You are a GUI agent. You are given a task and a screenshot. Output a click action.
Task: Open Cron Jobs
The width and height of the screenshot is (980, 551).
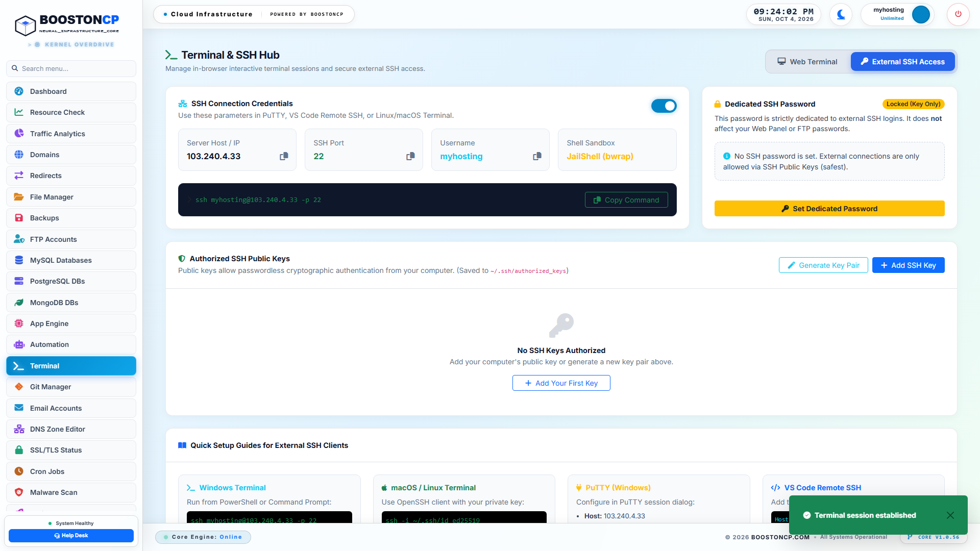click(71, 471)
